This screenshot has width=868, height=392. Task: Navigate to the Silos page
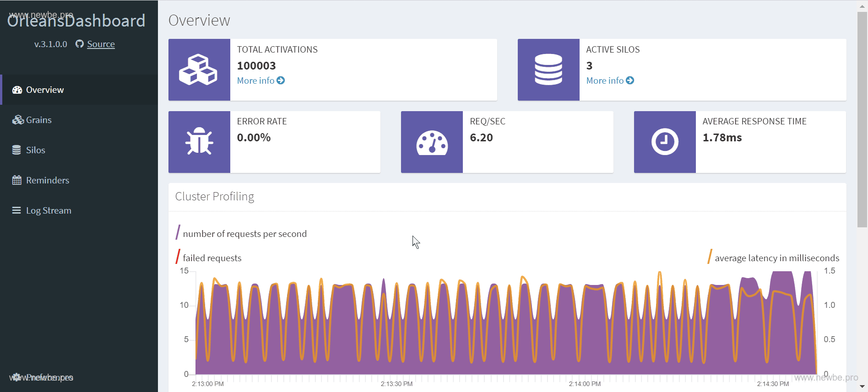coord(35,150)
